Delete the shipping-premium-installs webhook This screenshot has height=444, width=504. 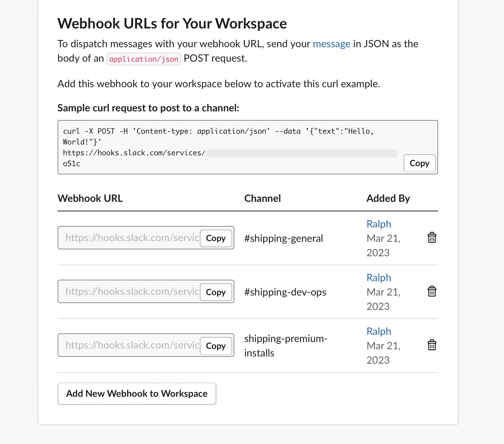click(432, 345)
